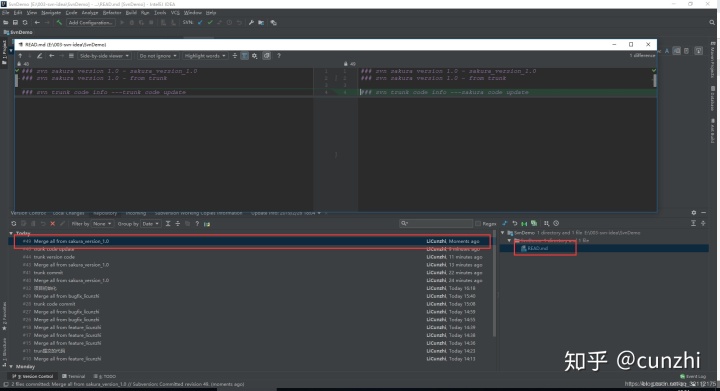Open the Version Control bottom tab
This screenshot has width=720, height=391.
33,376
